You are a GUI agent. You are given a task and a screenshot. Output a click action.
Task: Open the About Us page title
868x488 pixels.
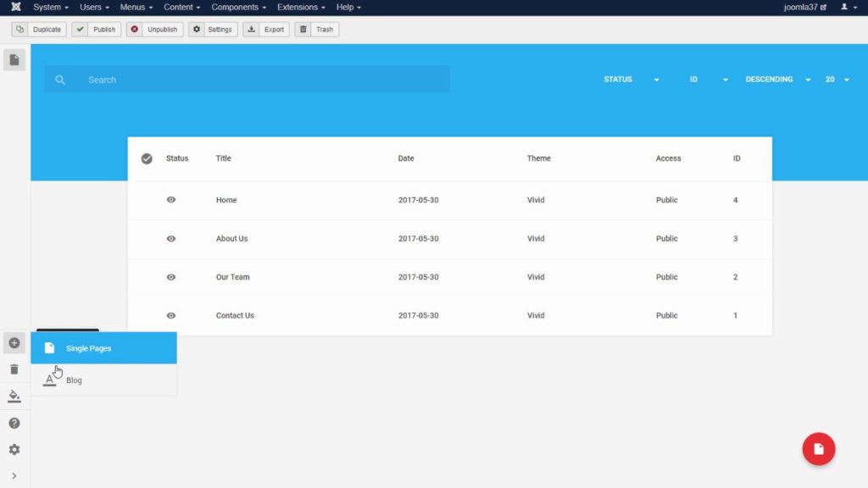pyautogui.click(x=231, y=238)
